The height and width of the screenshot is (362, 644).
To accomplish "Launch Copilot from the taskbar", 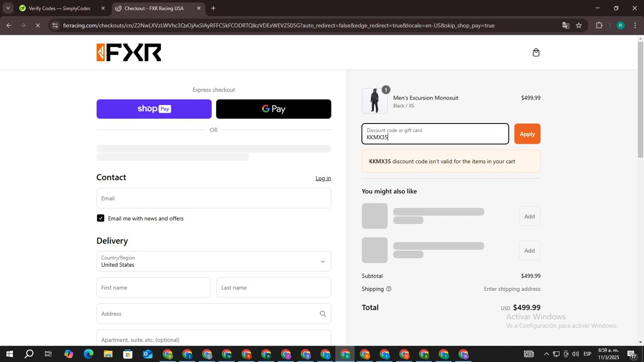I will [69, 354].
